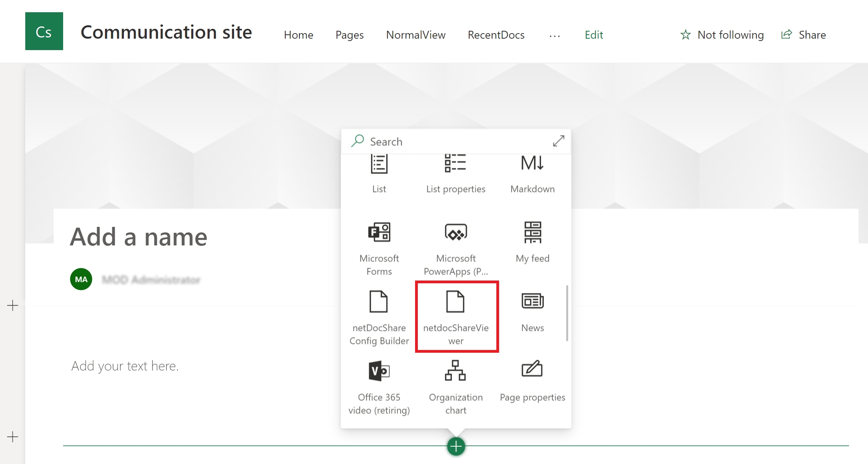Viewport: 868px width, 464px height.
Task: Add the My feed web part
Action: coord(532,243)
